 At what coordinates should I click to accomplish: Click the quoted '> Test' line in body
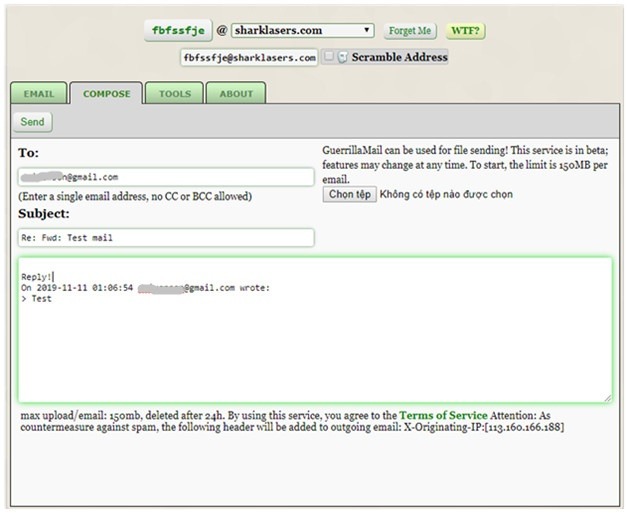pos(36,299)
